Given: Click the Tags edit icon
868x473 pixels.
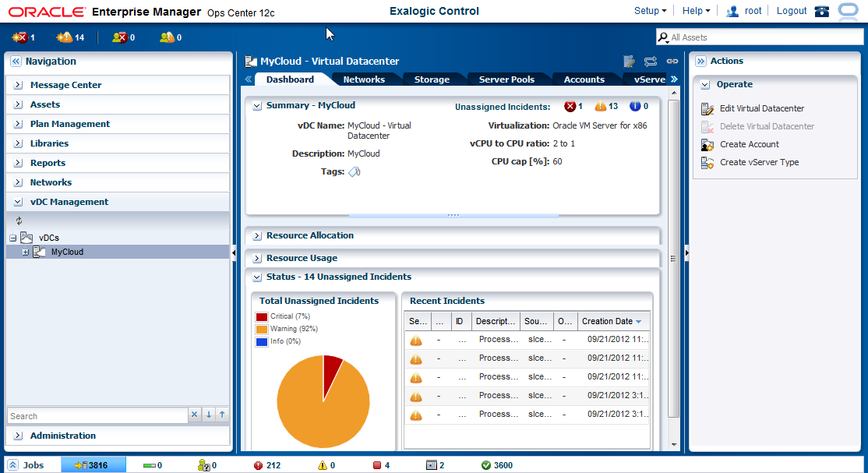Looking at the screenshot, I should pos(355,171).
